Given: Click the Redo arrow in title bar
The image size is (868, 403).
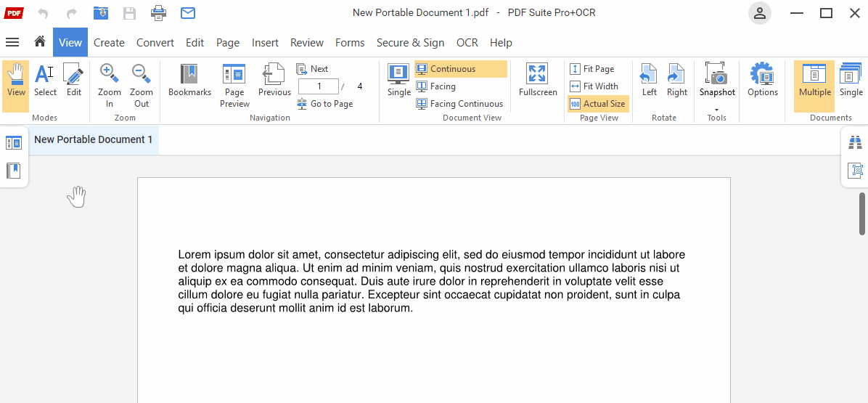Looking at the screenshot, I should 72,13.
